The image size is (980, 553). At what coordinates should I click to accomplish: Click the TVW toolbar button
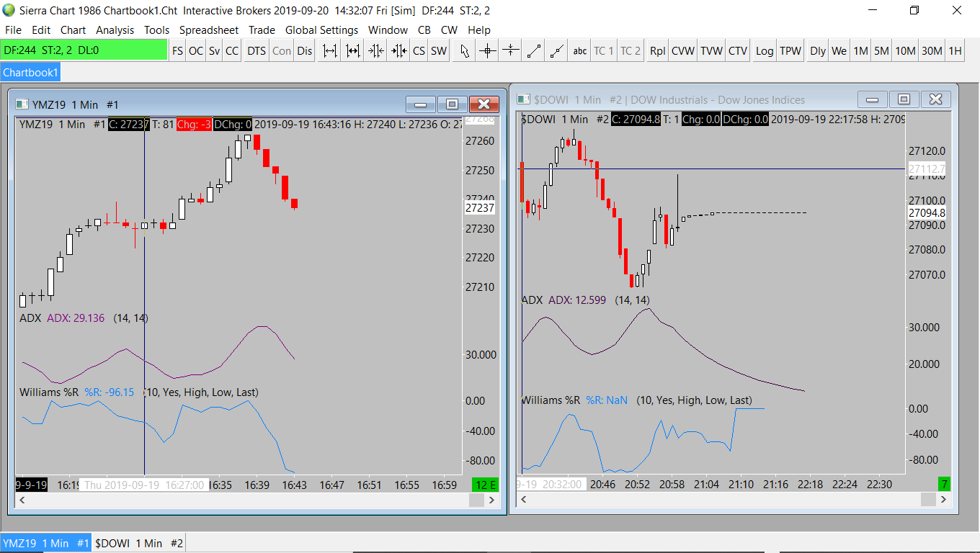pyautogui.click(x=712, y=51)
